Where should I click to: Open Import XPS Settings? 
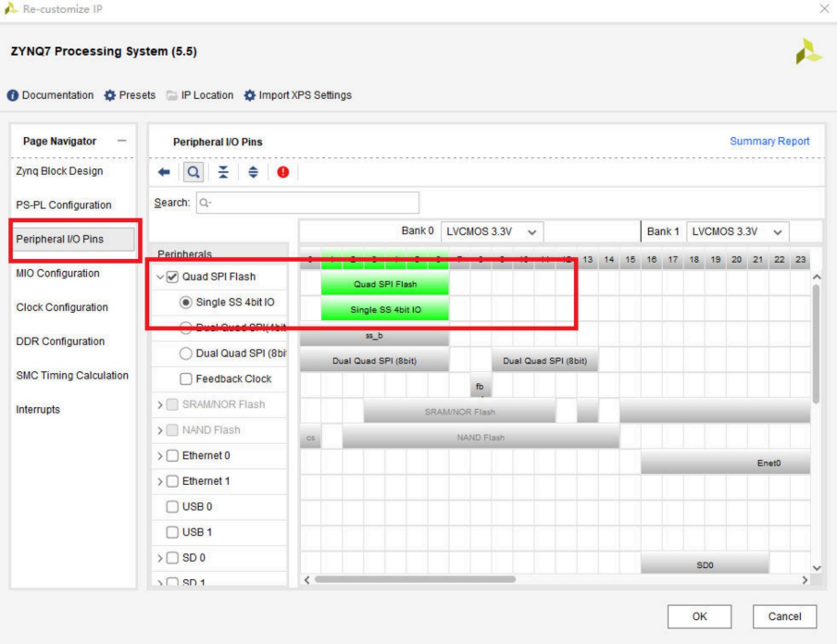pos(297,95)
